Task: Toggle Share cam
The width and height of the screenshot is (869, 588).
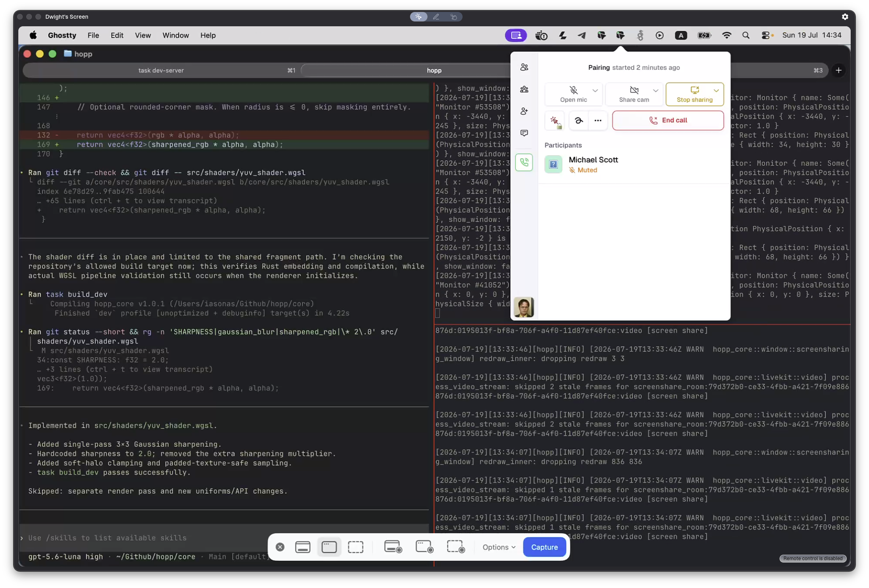Action: click(x=634, y=94)
